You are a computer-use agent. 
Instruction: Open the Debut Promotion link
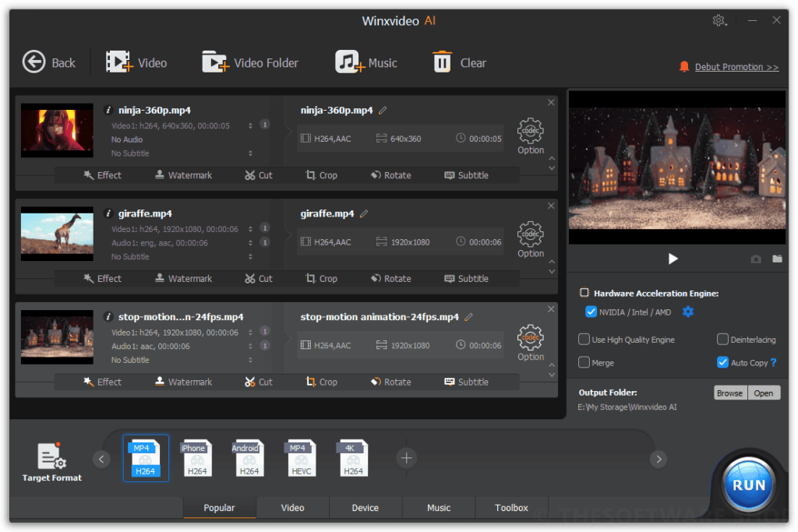tap(736, 67)
